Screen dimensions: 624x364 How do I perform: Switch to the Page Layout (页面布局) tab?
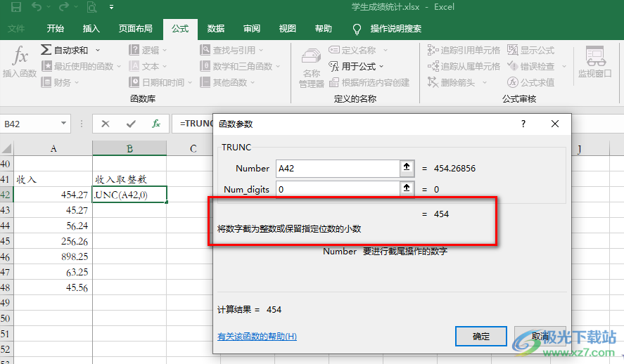tap(135, 29)
